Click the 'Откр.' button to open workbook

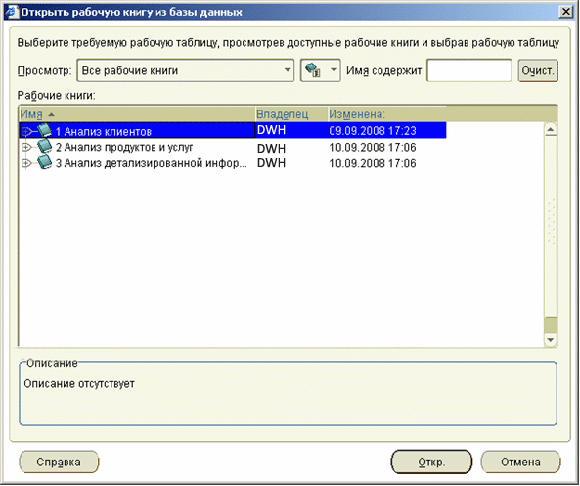pyautogui.click(x=431, y=462)
